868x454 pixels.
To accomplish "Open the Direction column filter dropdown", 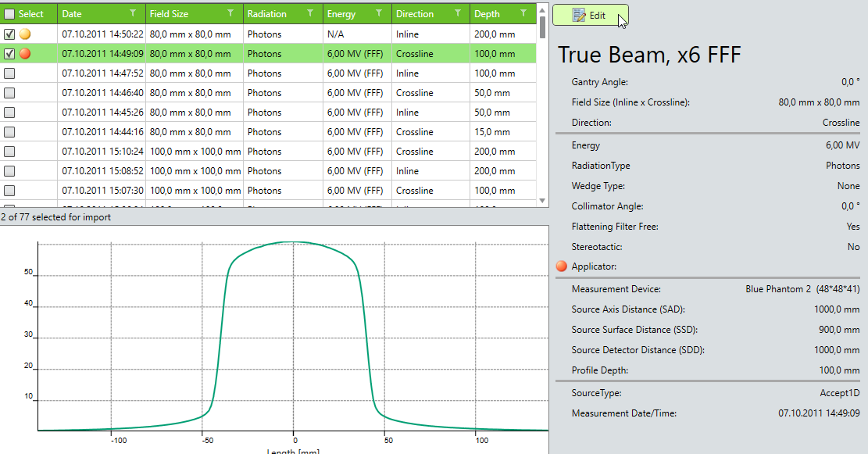I will tap(457, 14).
